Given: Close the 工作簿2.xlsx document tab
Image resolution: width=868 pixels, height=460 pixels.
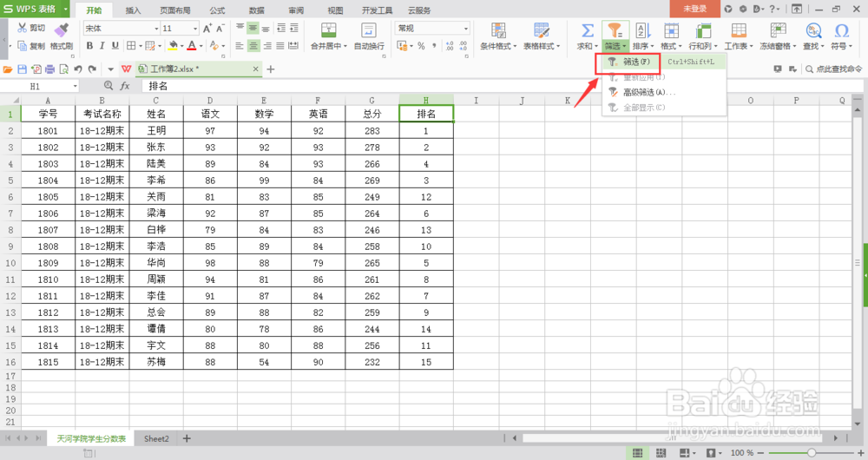Looking at the screenshot, I should [255, 69].
